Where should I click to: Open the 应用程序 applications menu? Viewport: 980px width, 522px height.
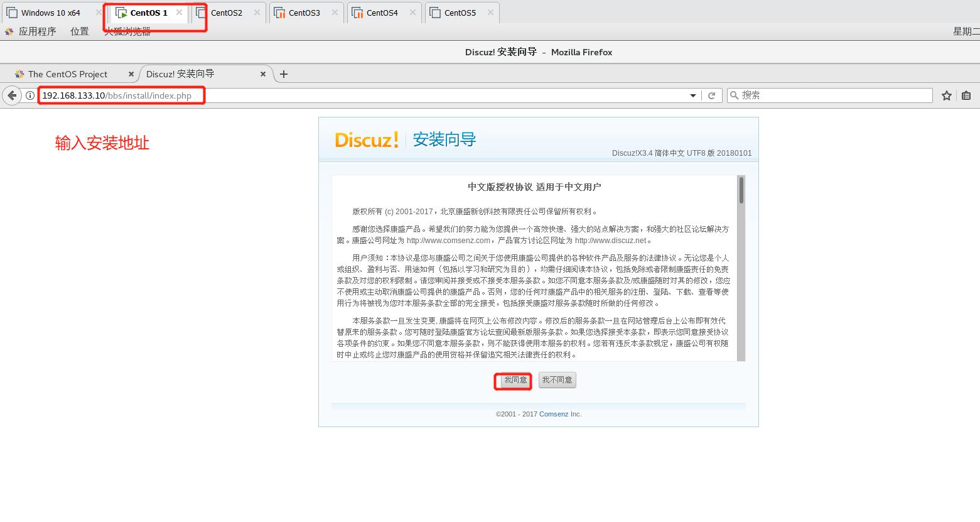coord(37,31)
